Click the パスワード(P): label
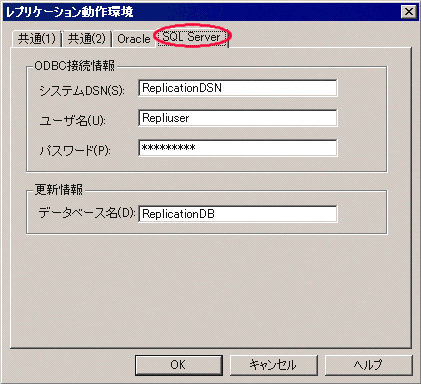Viewport: 421px width, 384px height. click(75, 151)
